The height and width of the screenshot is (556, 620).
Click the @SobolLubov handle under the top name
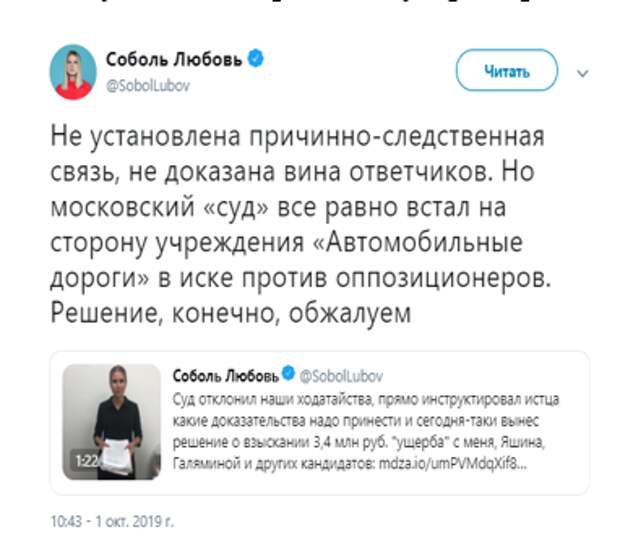[x=148, y=85]
